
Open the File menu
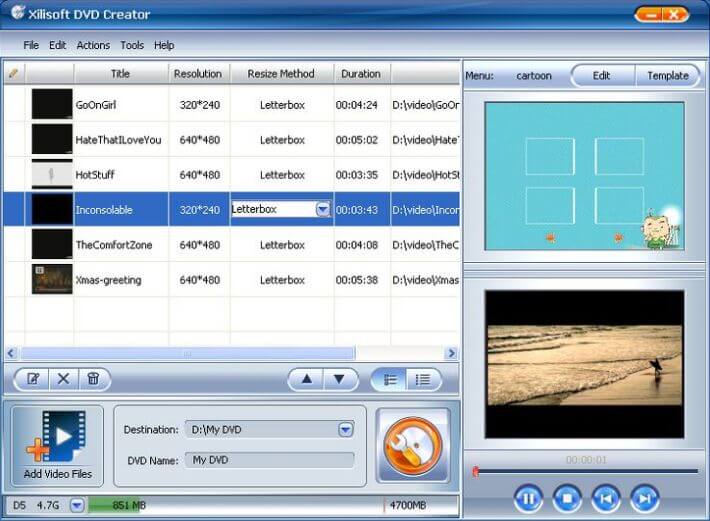[x=31, y=45]
